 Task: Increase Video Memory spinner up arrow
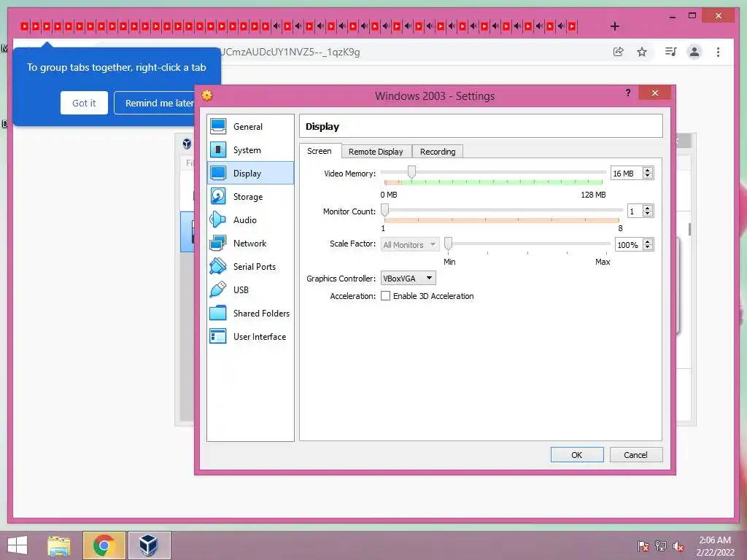[x=648, y=170]
